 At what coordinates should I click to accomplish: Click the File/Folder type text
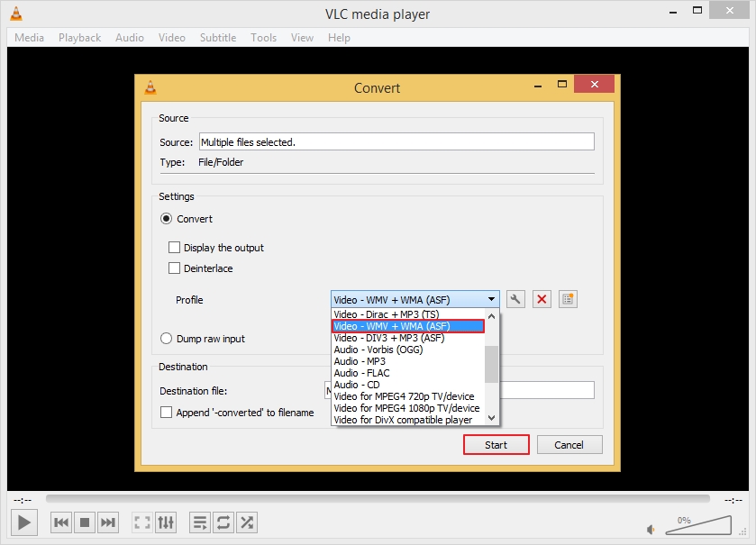(221, 162)
